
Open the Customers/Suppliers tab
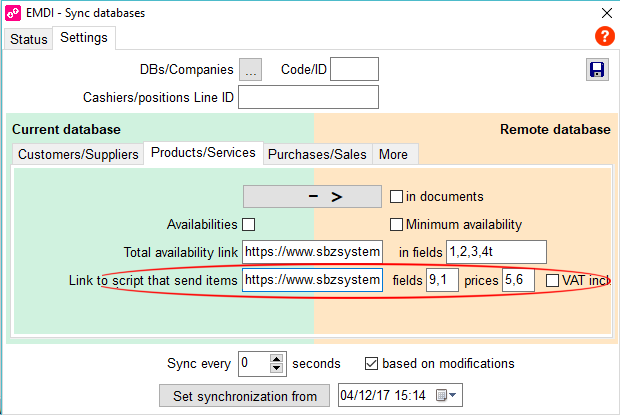click(78, 154)
